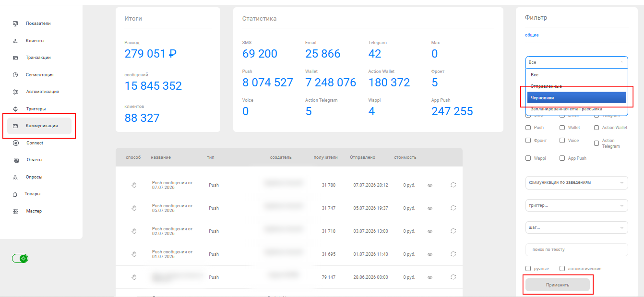644x297 pixels.
Task: Click the Опросы sidebar icon
Action: [x=15, y=177]
